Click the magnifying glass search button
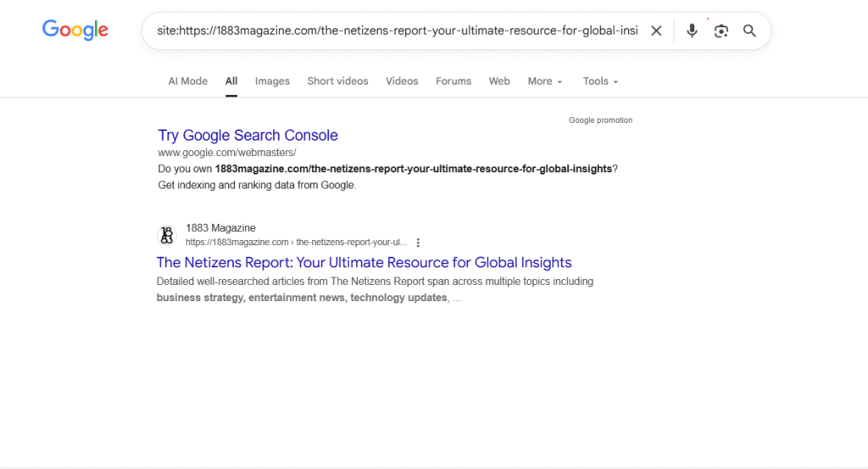 coord(749,31)
